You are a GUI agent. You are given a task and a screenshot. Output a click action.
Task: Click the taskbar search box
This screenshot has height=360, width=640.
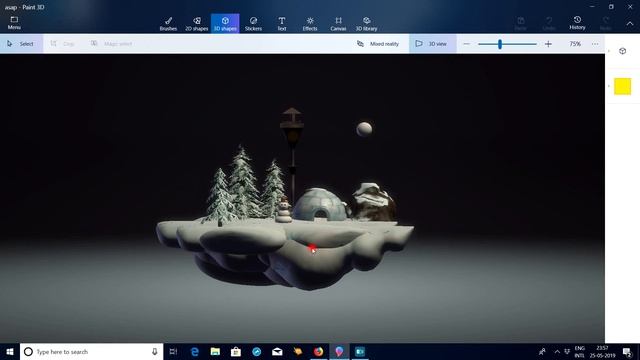[x=91, y=351]
